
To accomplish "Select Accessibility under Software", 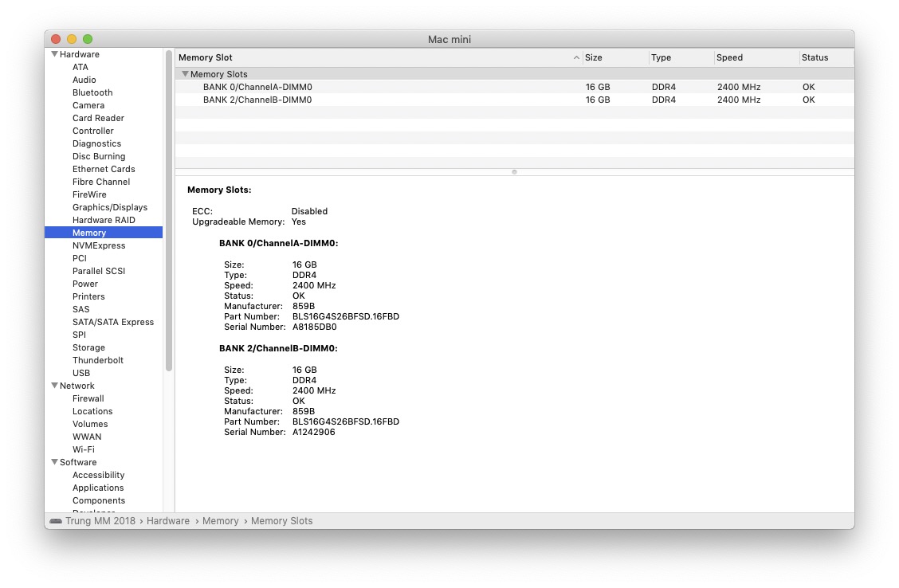I will point(98,475).
